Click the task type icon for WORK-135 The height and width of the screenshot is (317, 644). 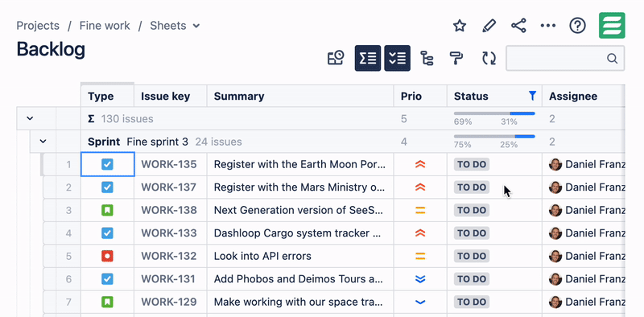[107, 165]
